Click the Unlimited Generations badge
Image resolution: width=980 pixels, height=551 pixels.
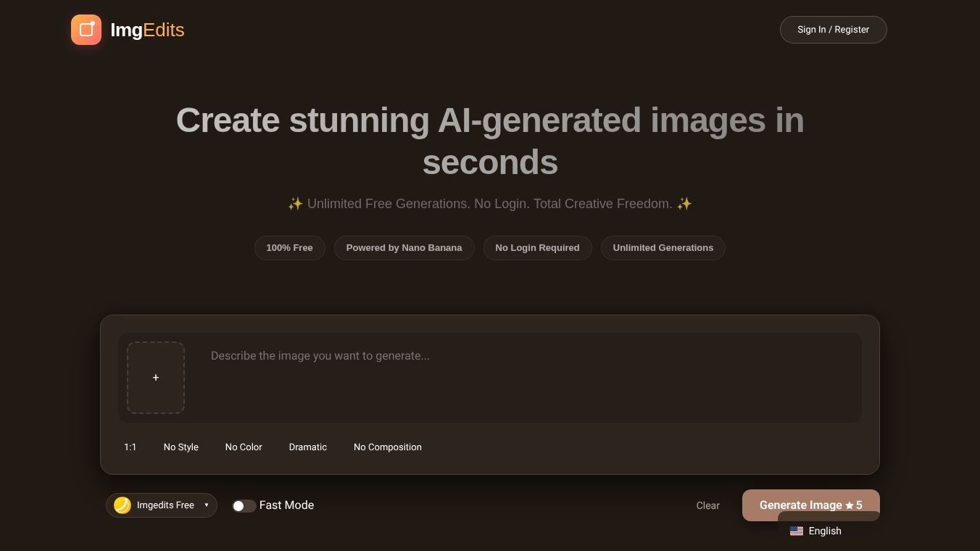(x=663, y=248)
